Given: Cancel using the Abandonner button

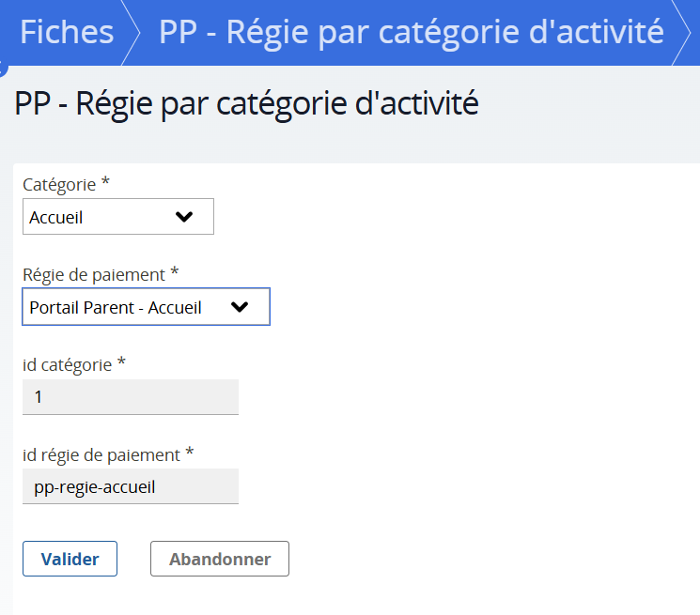Looking at the screenshot, I should 220,559.
